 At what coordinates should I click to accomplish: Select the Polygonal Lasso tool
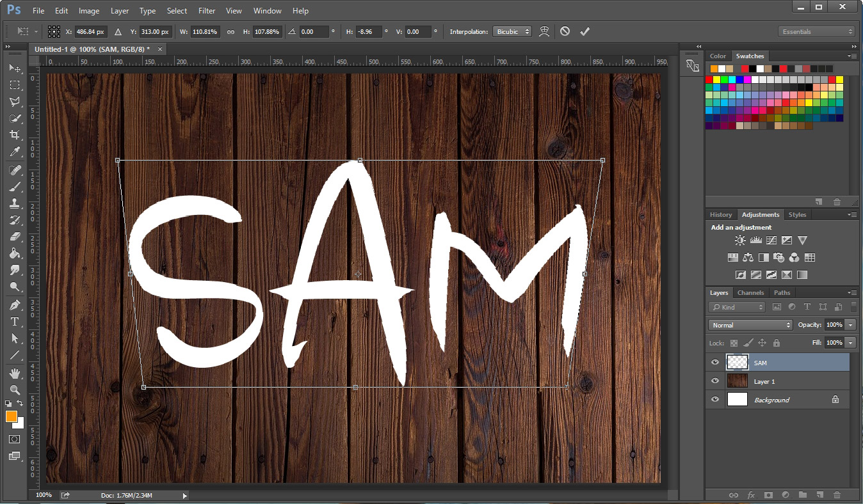pos(14,101)
